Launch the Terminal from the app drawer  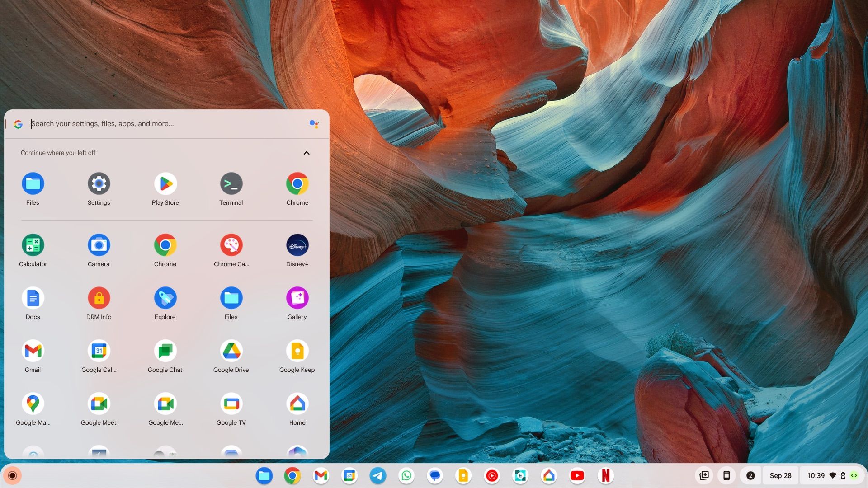231,183
